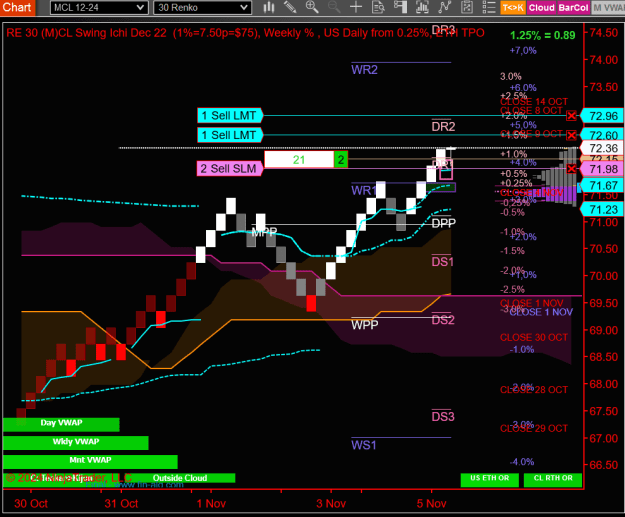The width and height of the screenshot is (625, 517).
Task: Cancel the 71.98 sell stop order X
Action: pos(571,169)
